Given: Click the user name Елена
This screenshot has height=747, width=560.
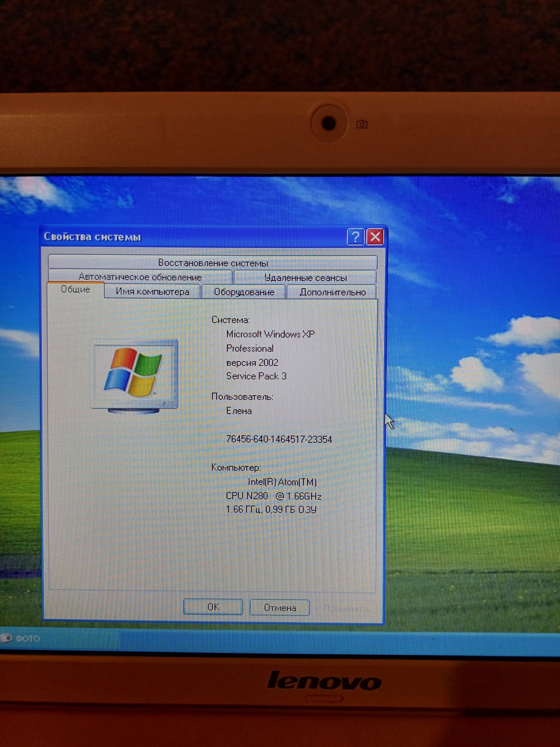Looking at the screenshot, I should point(239,411).
